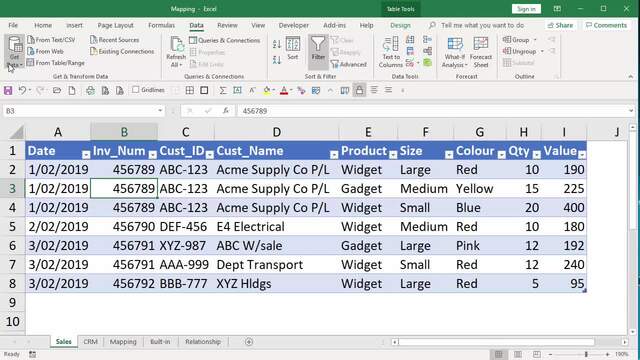Screen dimensions: 640x360
Task: Open the Product column filter dropdown
Action: coord(393,155)
